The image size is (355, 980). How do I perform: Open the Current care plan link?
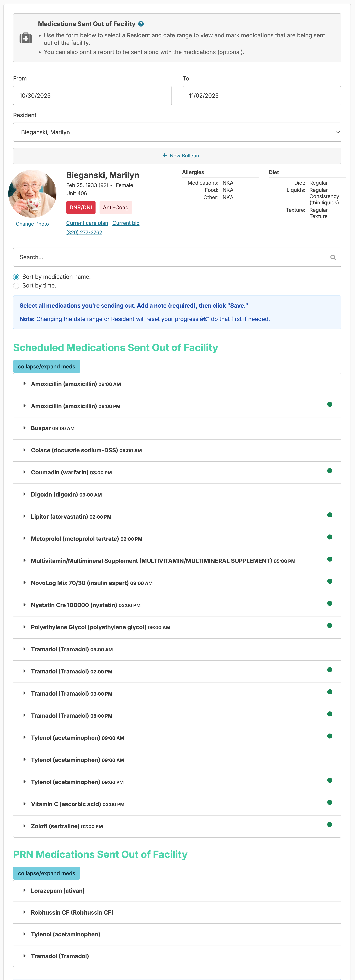pos(87,223)
